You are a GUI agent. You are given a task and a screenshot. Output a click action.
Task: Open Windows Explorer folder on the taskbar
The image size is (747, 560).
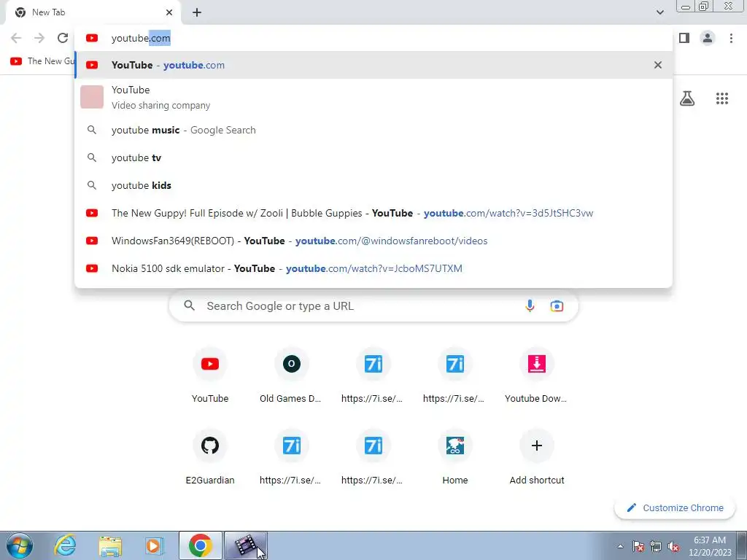tap(110, 545)
